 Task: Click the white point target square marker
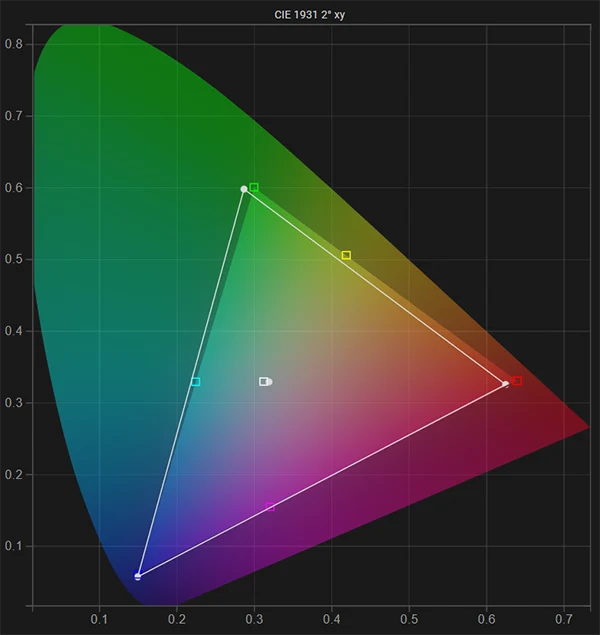tap(264, 381)
